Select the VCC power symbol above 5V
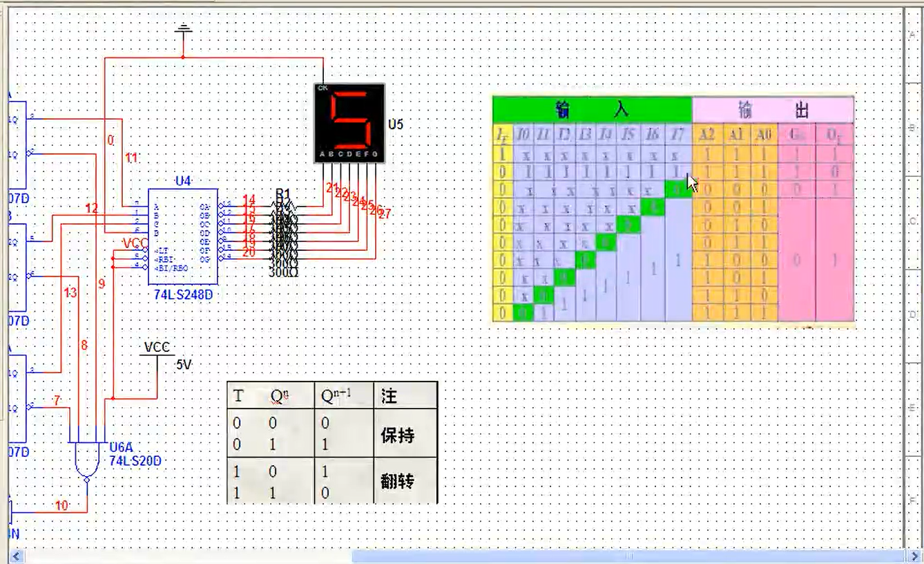Viewport: 924px width, 564px height. pyautogui.click(x=157, y=348)
